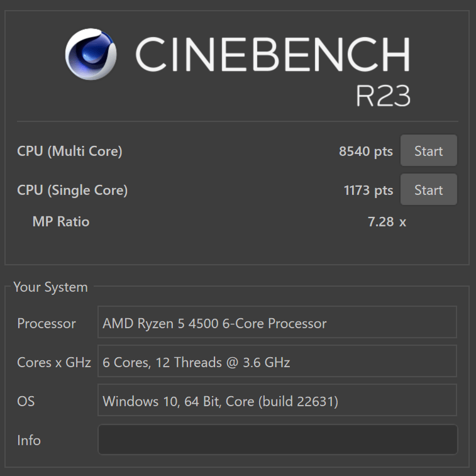Select the CPU (Multi Core) label
The image size is (476, 476).
(x=70, y=151)
